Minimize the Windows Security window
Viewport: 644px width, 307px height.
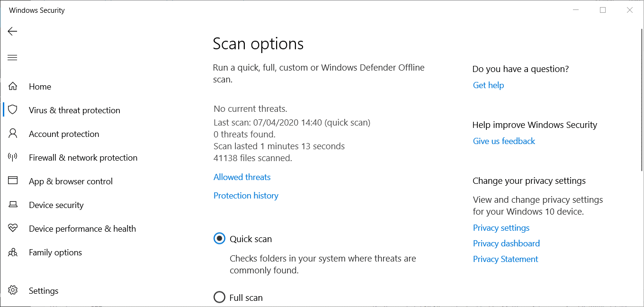(576, 10)
